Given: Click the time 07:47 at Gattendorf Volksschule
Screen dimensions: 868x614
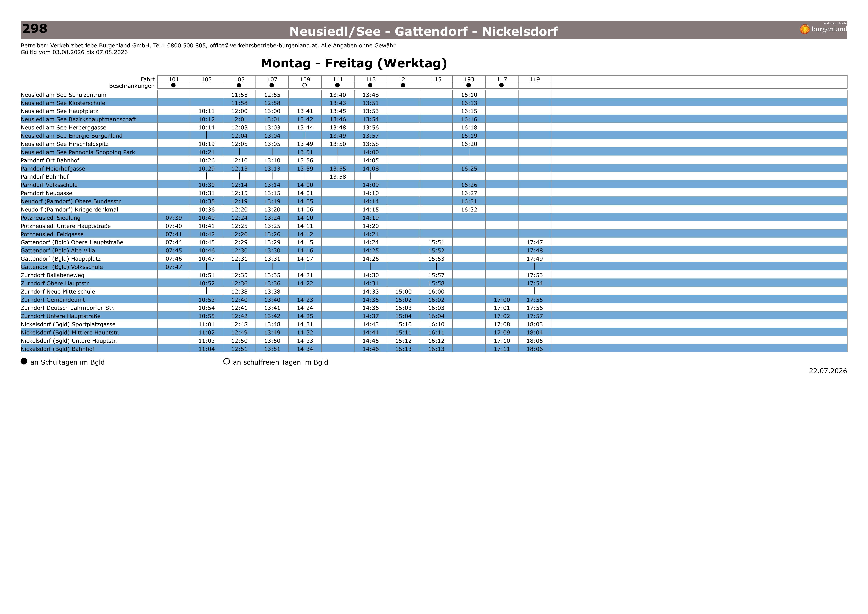Looking at the screenshot, I should coord(174,267).
